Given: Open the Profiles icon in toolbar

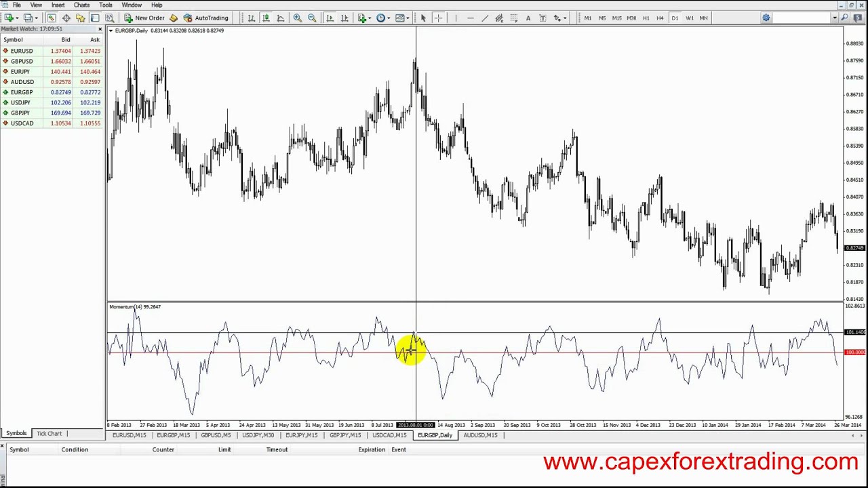Looking at the screenshot, I should point(28,18).
